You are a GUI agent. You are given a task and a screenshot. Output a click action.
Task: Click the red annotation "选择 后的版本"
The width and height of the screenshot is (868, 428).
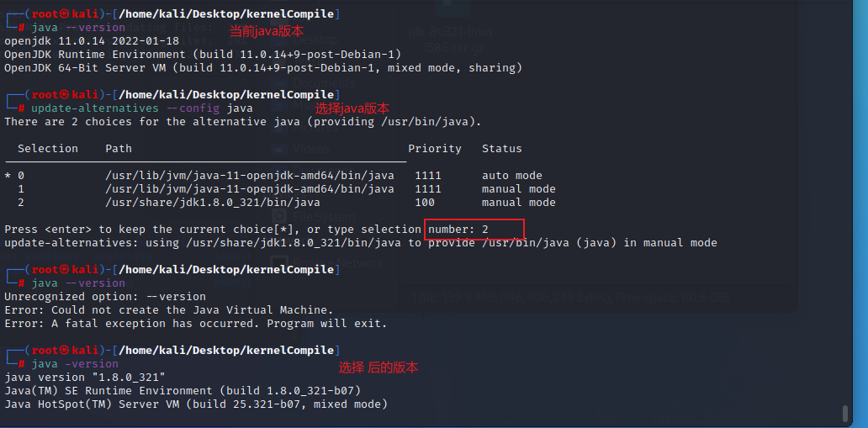(378, 367)
